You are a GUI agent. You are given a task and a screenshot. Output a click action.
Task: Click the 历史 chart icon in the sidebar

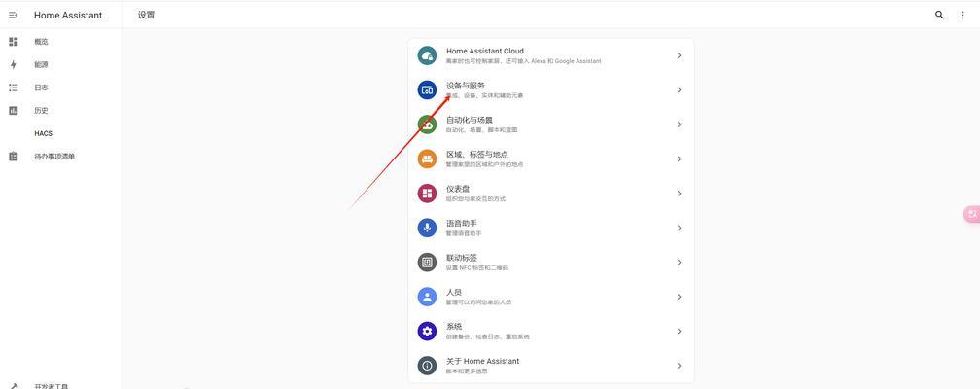click(14, 111)
